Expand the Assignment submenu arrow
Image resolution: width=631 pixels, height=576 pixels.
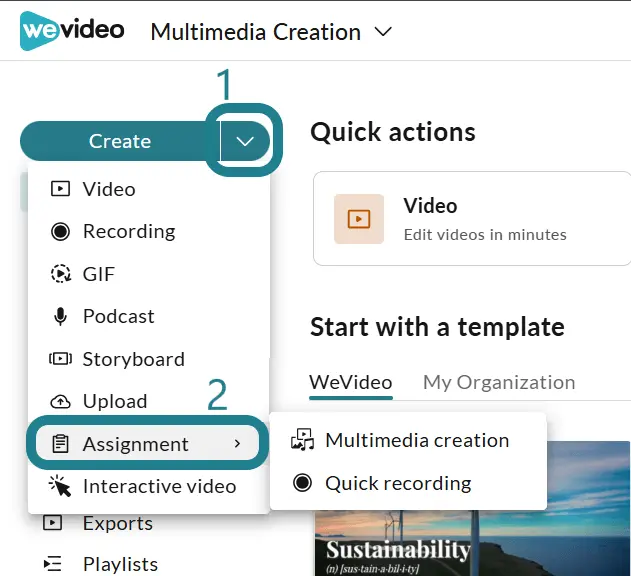(x=237, y=444)
